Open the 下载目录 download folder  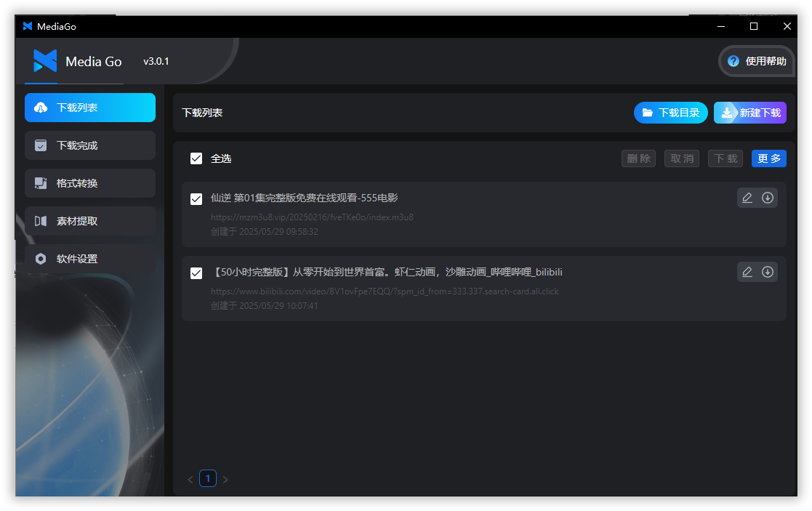coord(671,113)
